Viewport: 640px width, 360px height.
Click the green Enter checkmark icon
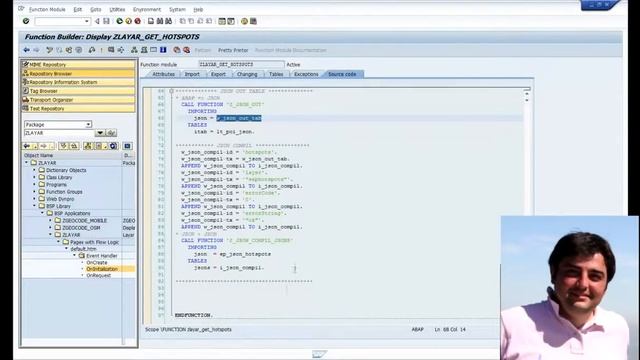[26, 21]
